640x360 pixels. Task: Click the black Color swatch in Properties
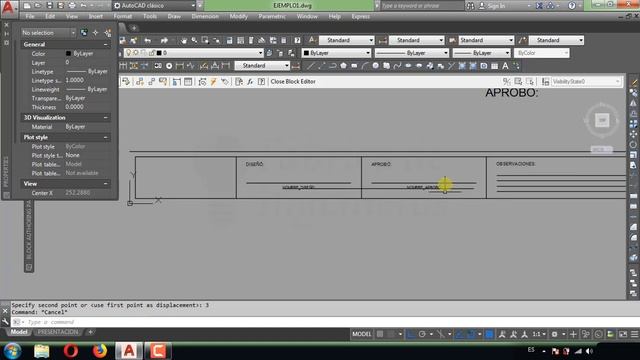pos(68,53)
